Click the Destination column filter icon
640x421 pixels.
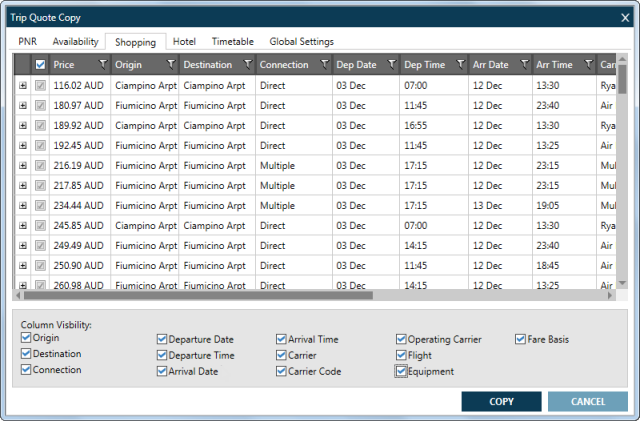click(x=246, y=64)
